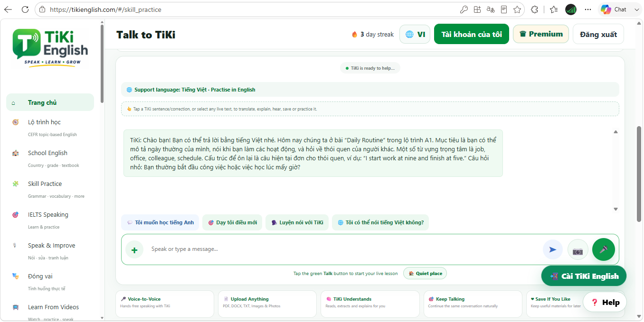
Task: Choose the Tôi muốn học tiếng Anh suggestion
Action: pos(160,222)
